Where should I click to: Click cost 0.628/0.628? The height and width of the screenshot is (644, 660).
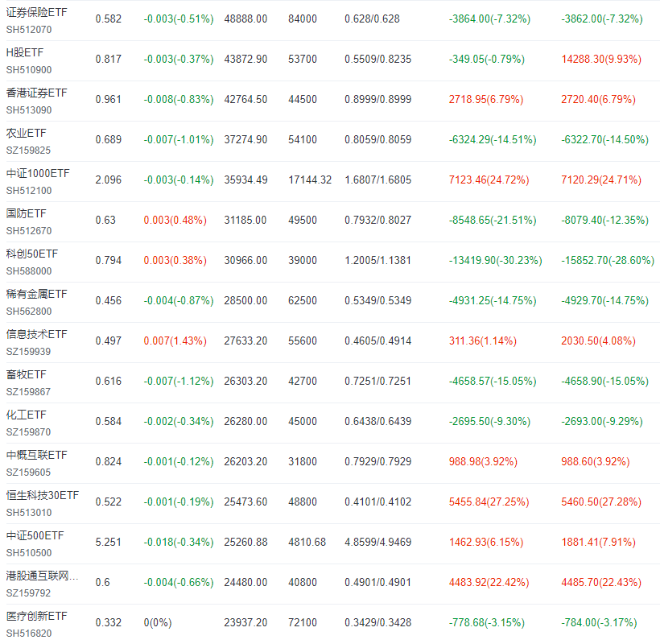click(372, 19)
